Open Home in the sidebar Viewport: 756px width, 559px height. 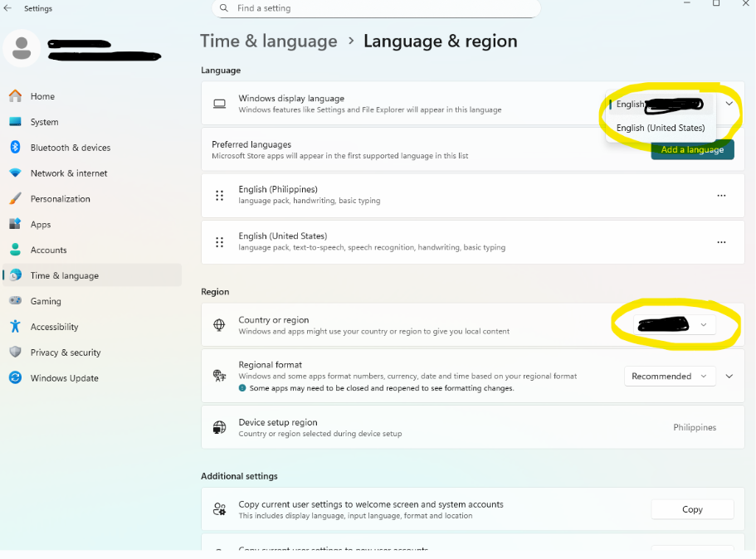tap(92, 96)
